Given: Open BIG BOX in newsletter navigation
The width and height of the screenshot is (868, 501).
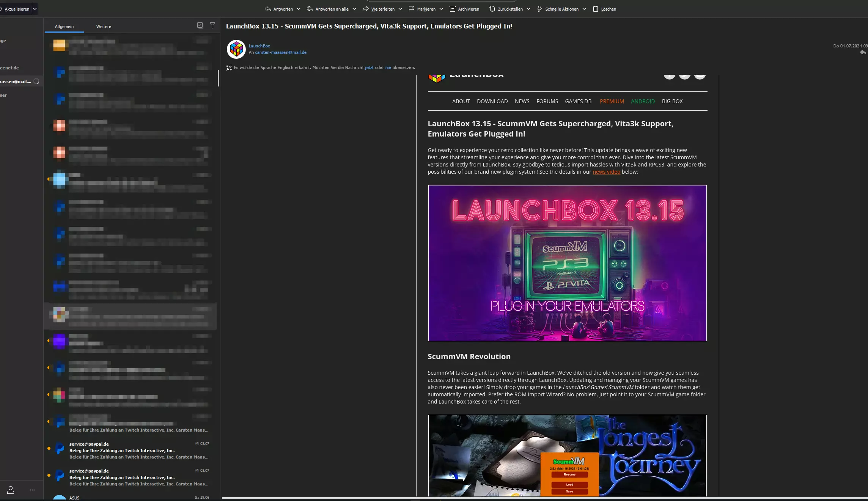Looking at the screenshot, I should [672, 101].
